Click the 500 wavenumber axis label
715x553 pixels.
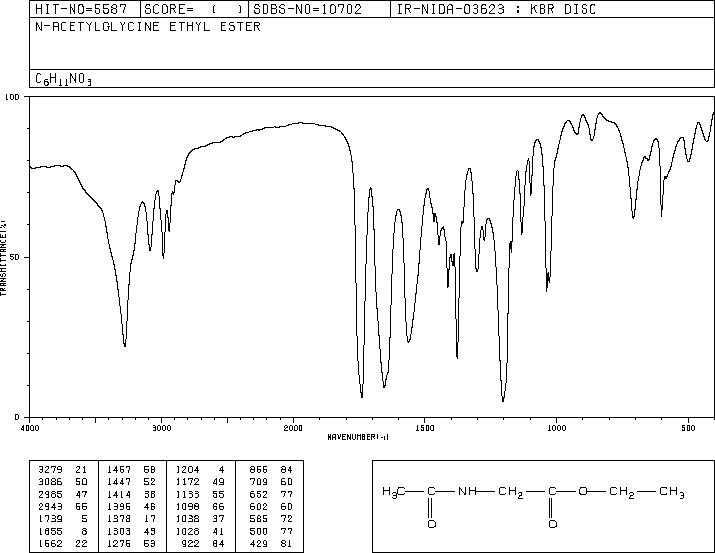pos(688,428)
